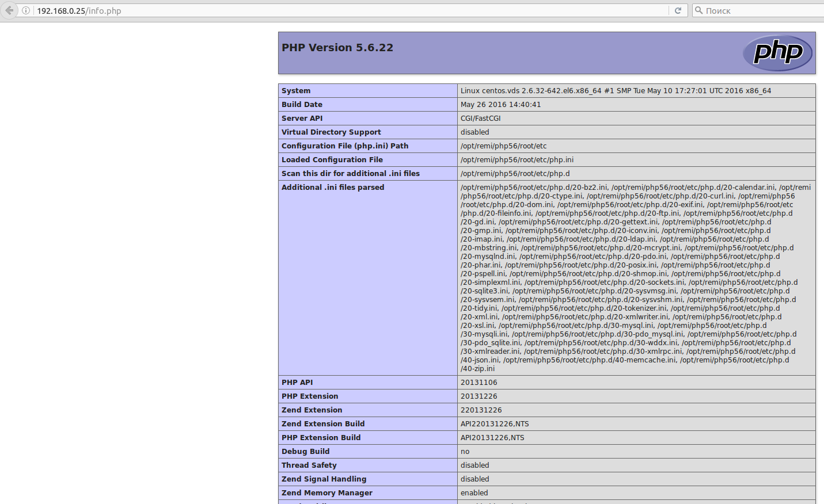Click disabled value for Zend Signal Handling

pos(474,479)
